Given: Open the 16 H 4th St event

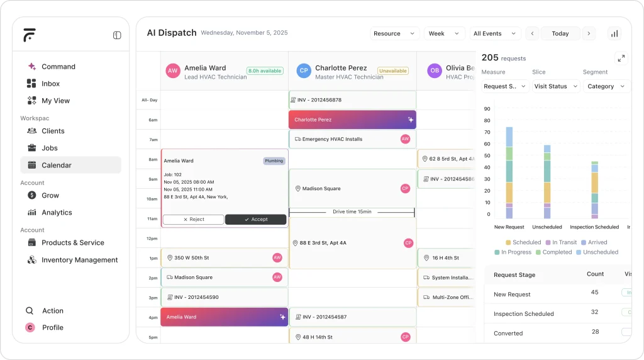Looking at the screenshot, I should click(447, 257).
